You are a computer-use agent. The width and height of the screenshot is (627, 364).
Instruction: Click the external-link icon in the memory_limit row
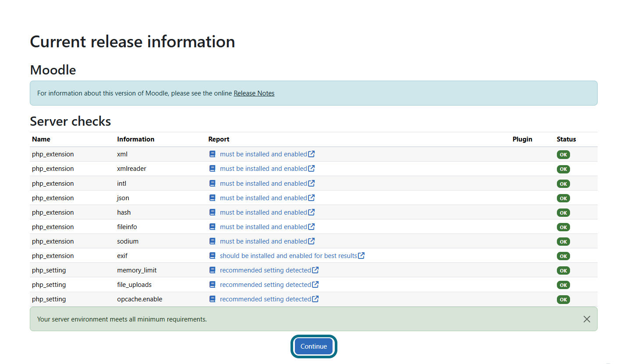coord(315,269)
